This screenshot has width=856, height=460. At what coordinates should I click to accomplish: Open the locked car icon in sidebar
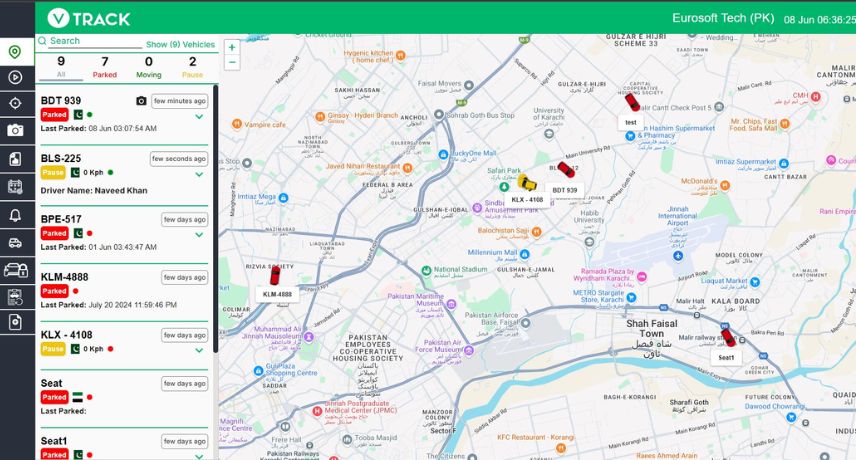(x=15, y=270)
